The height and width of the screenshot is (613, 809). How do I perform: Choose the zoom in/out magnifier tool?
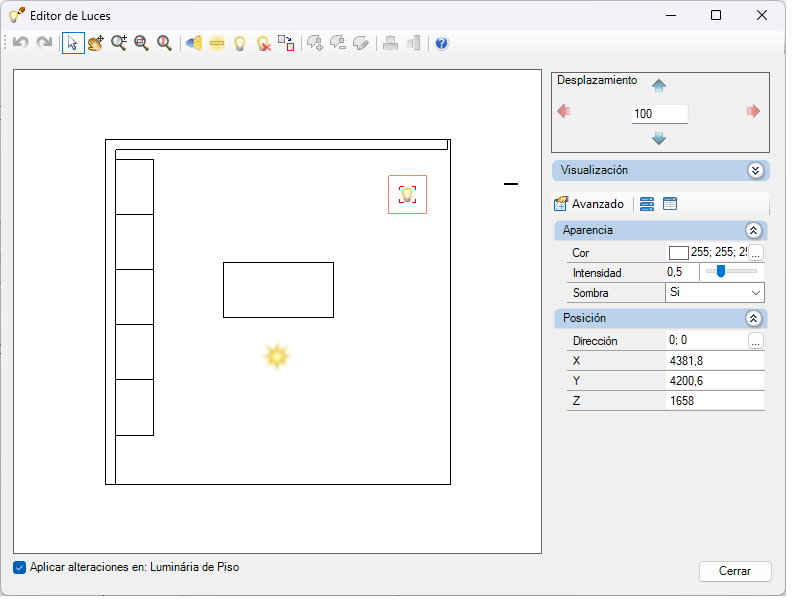point(119,43)
